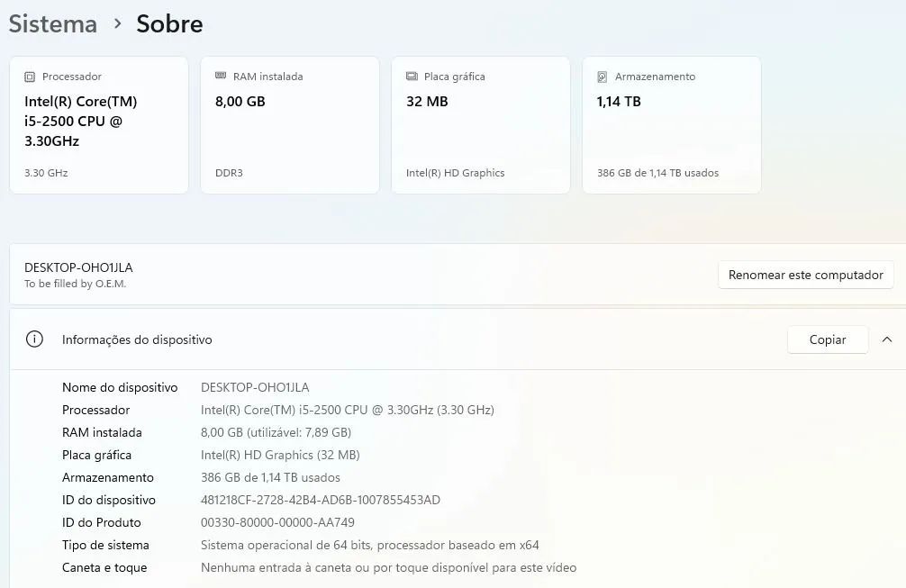Collapse the Informações do dispositivo section
This screenshot has width=906, height=588.
pos(887,339)
